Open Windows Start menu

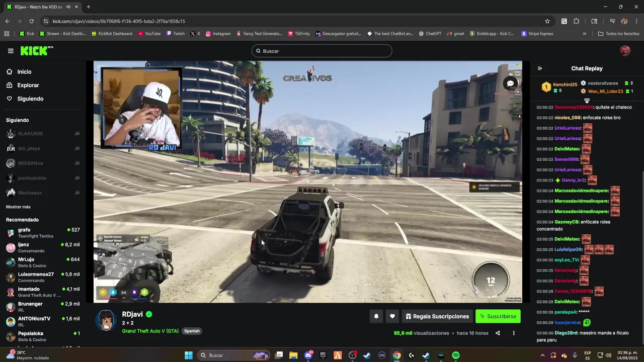tap(189, 355)
